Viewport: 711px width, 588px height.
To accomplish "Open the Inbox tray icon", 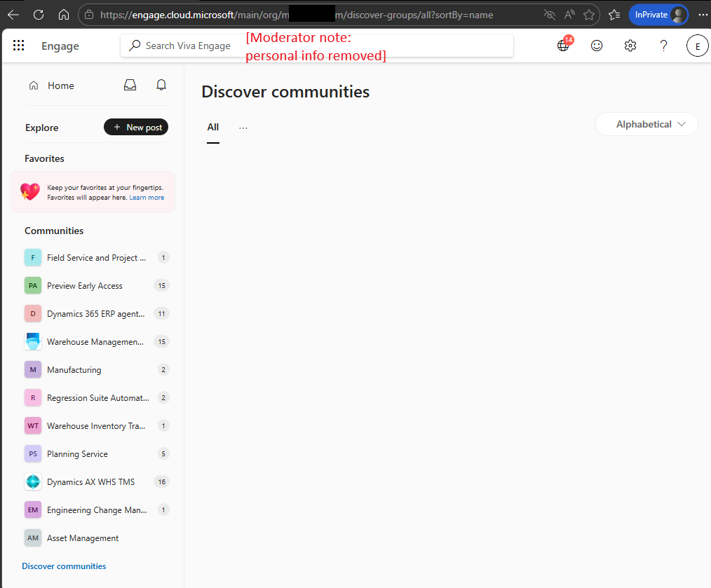I will point(130,86).
